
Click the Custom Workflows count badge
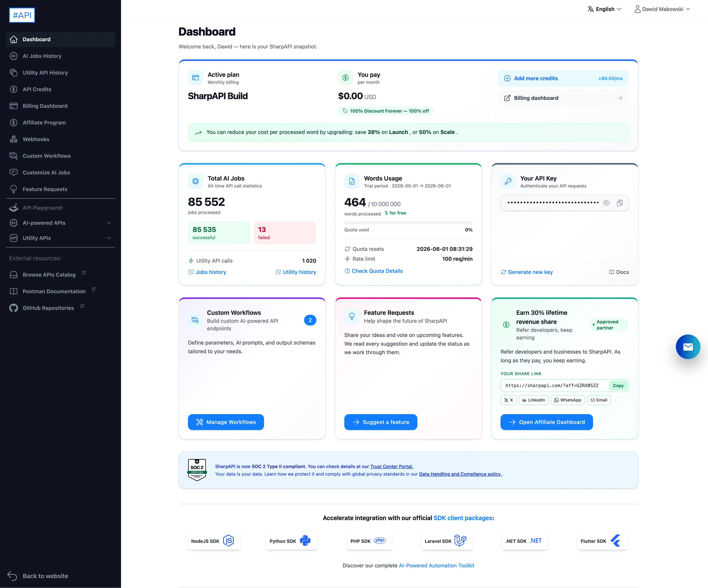coord(310,320)
